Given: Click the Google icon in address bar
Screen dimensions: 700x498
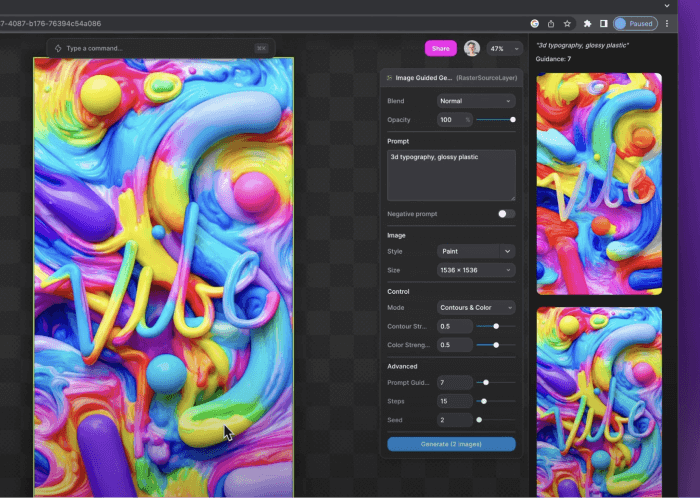Looking at the screenshot, I should click(535, 23).
